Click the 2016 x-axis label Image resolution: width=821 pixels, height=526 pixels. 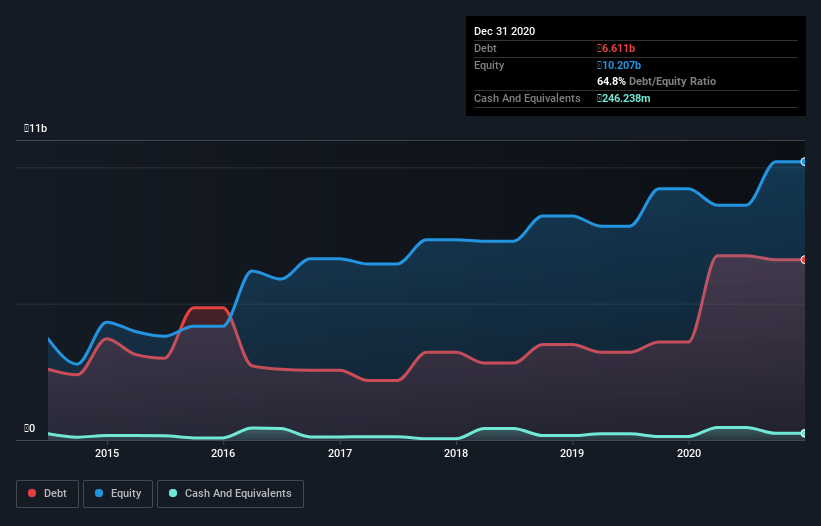(x=223, y=453)
